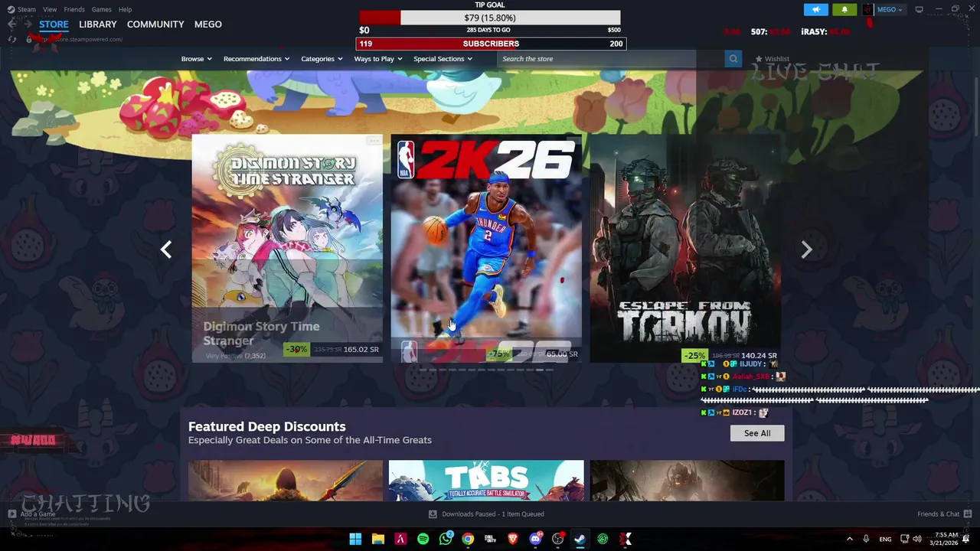Expand the Recommendations dropdown menu
This screenshot has width=980, height=551.
256,59
